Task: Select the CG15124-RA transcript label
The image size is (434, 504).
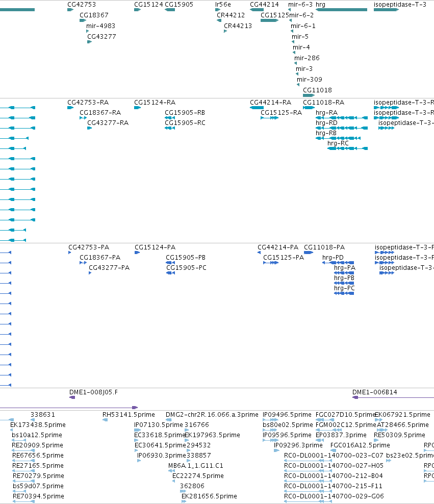Action: (155, 103)
